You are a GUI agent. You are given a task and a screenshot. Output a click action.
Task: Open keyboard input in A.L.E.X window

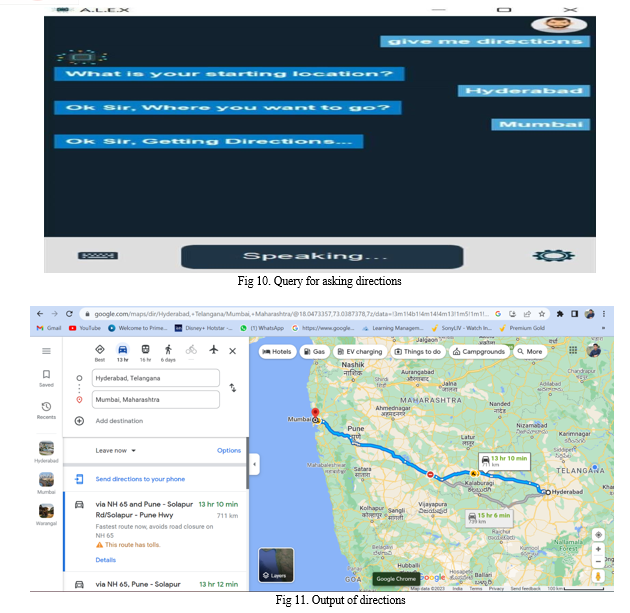click(98, 255)
